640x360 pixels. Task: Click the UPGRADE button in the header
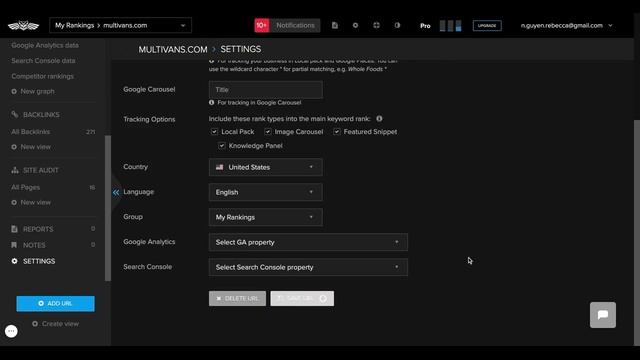[487, 26]
